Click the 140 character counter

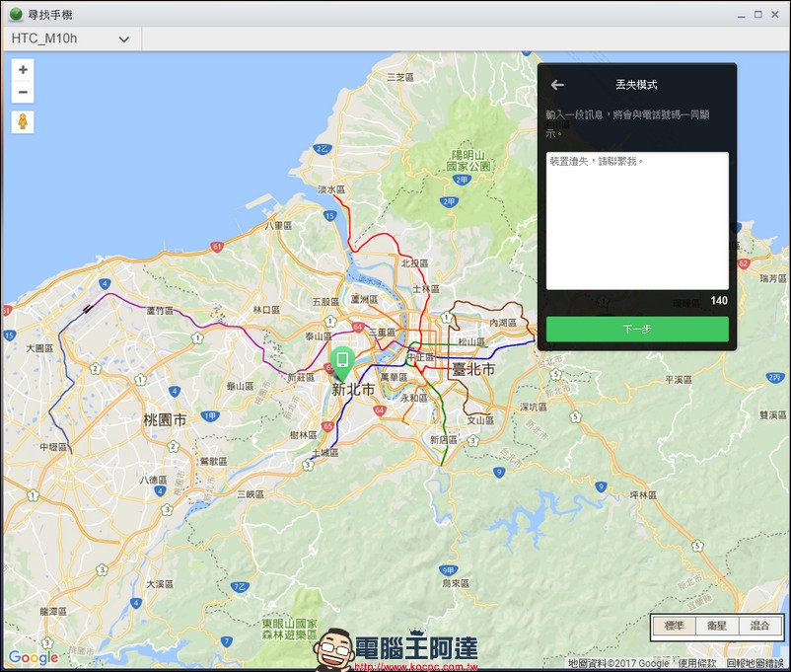719,301
